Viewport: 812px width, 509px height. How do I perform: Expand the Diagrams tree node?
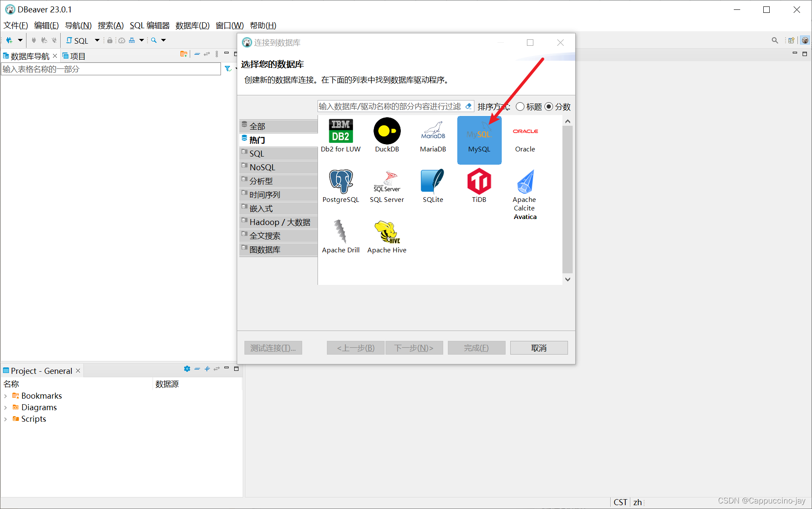[x=6, y=408]
